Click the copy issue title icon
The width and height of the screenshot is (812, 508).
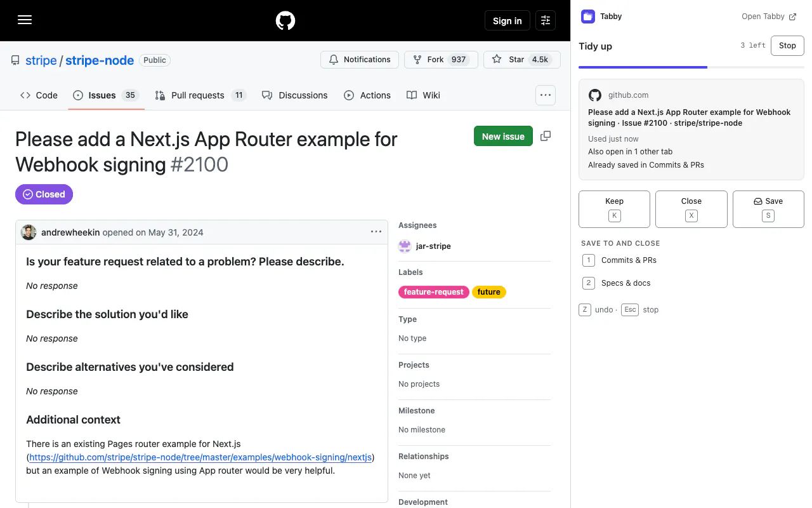pyautogui.click(x=546, y=136)
